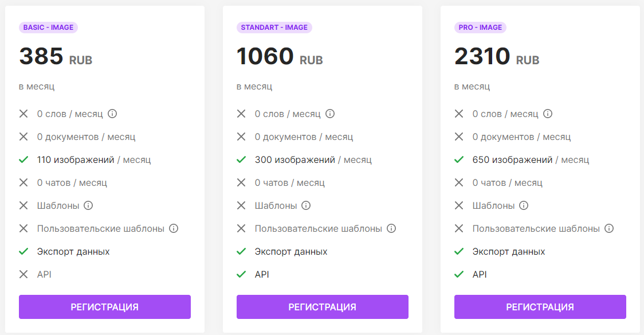Click the STANDART - IMAGE plan badge
644x335 pixels.
pos(274,28)
